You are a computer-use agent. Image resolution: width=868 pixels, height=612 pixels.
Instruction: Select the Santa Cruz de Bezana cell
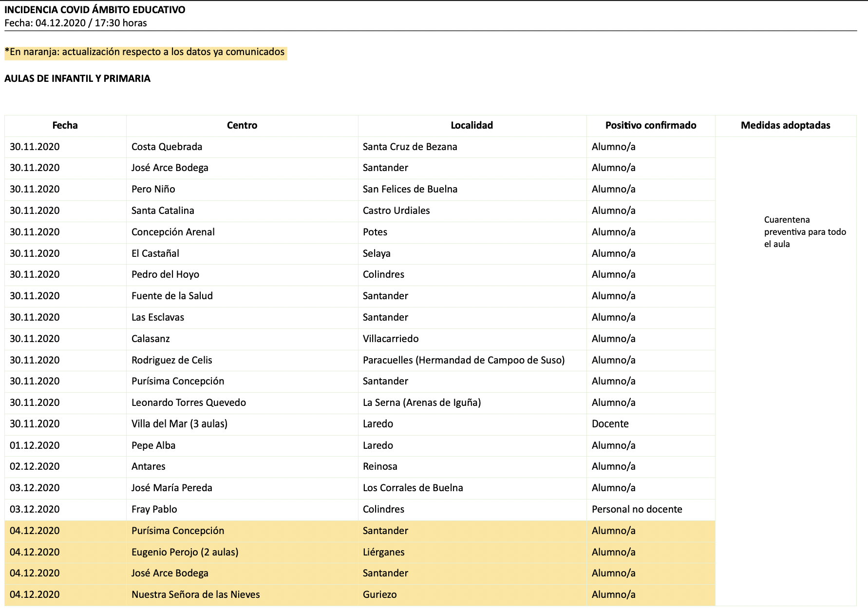click(x=410, y=147)
